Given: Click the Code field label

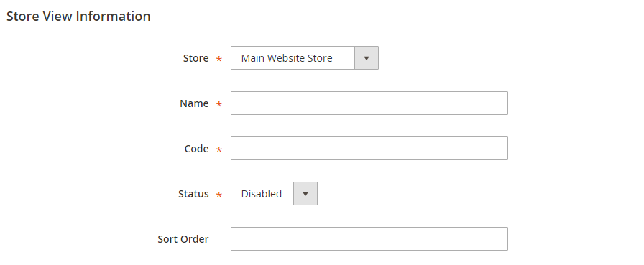Looking at the screenshot, I should [196, 149].
